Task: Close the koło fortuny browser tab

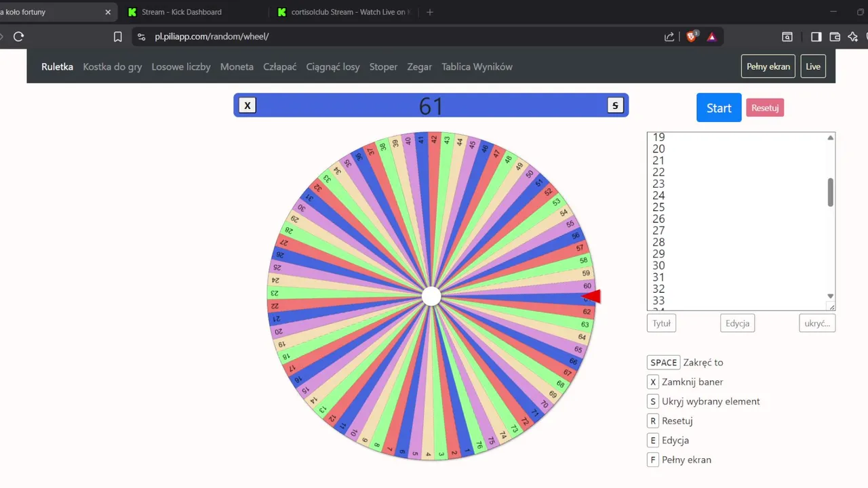Action: (x=108, y=12)
